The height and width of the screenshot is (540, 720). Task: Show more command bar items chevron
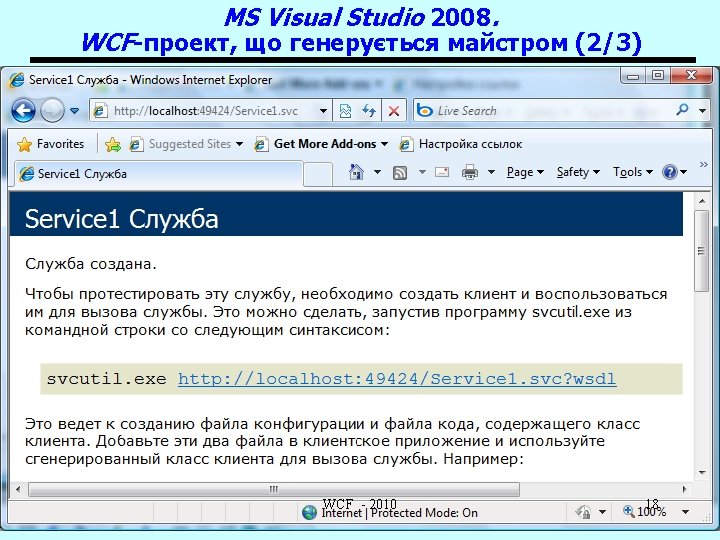coord(703,164)
